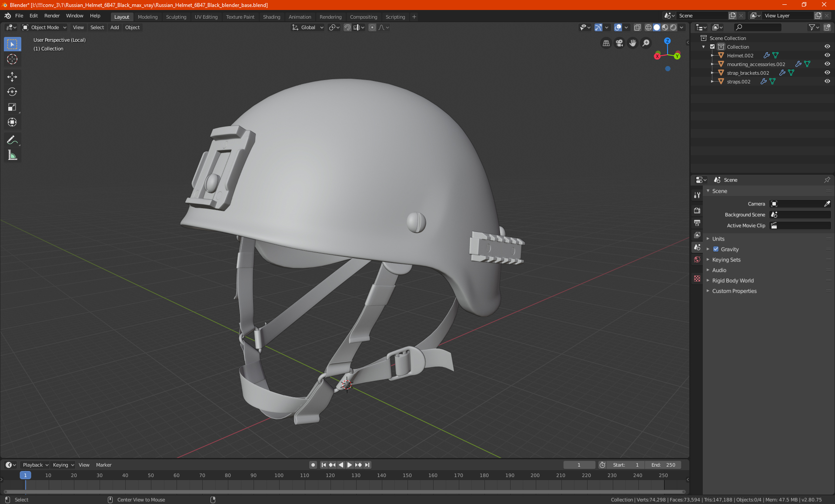Toggle the camera view icon in viewport
Viewport: 835px width, 504px height.
click(x=619, y=43)
